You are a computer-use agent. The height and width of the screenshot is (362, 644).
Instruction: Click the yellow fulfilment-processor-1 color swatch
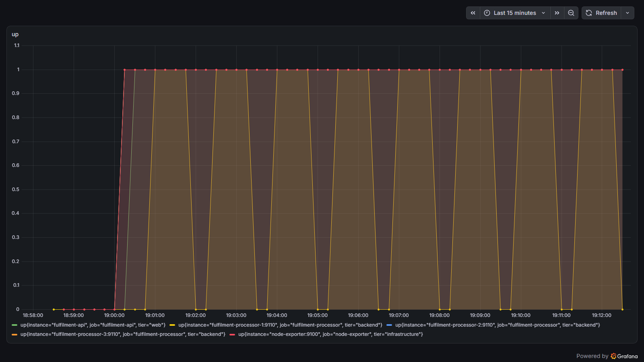tap(172, 325)
